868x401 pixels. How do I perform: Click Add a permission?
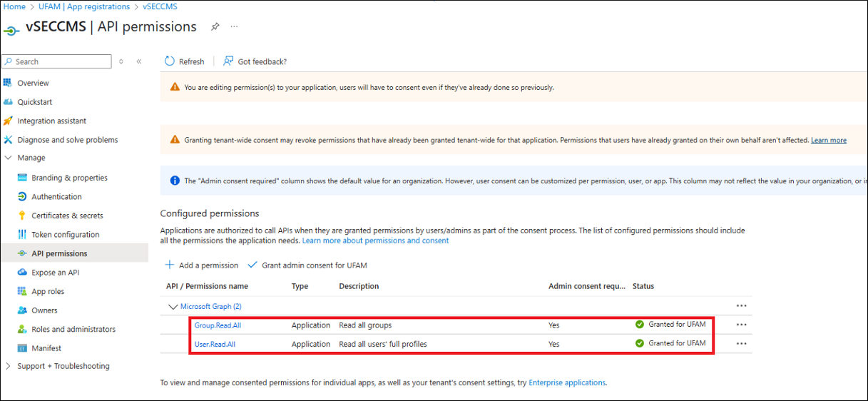[201, 265]
